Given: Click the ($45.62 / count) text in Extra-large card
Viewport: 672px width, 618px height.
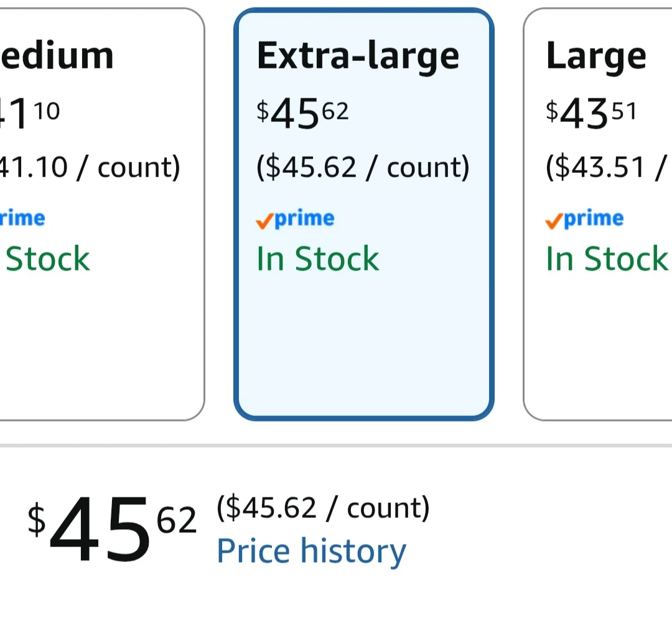Looking at the screenshot, I should click(x=363, y=167).
